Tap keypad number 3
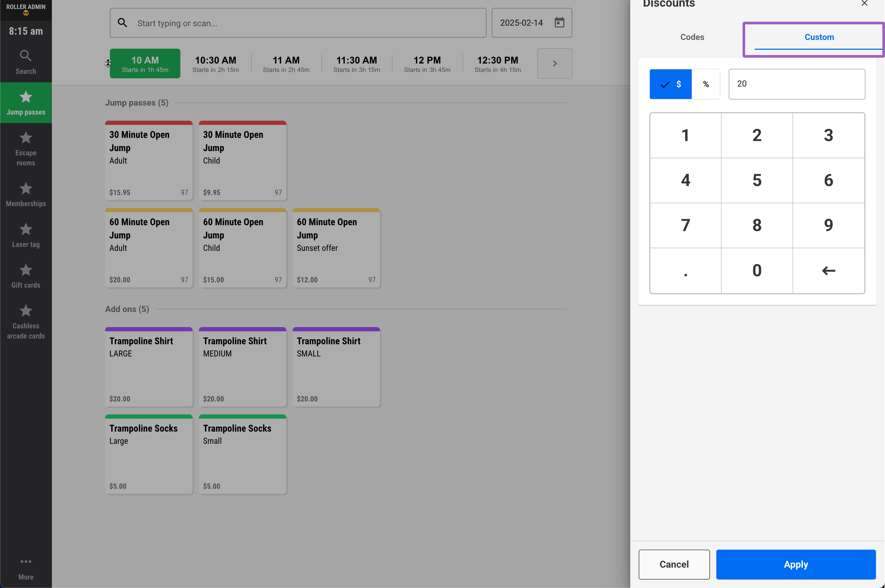The width and height of the screenshot is (885, 588). click(x=828, y=135)
